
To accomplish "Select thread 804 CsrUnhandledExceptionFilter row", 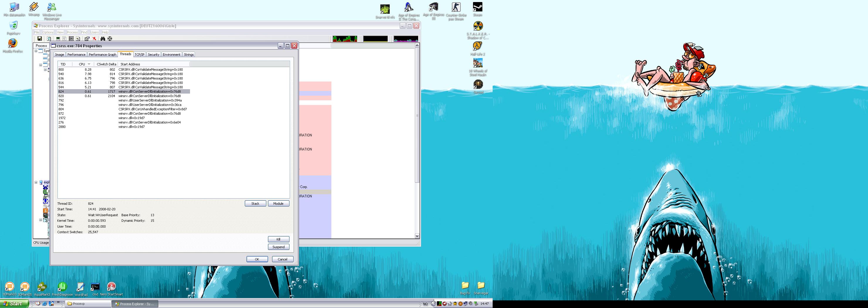I will tap(124, 109).
